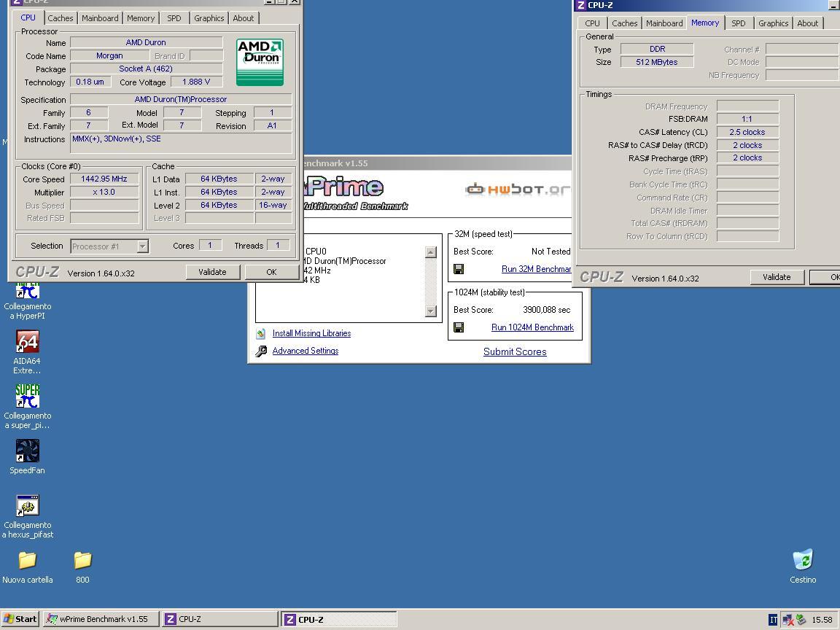Click Run 32M Benchmark link
This screenshot has height=630, width=840.
[x=536, y=269]
